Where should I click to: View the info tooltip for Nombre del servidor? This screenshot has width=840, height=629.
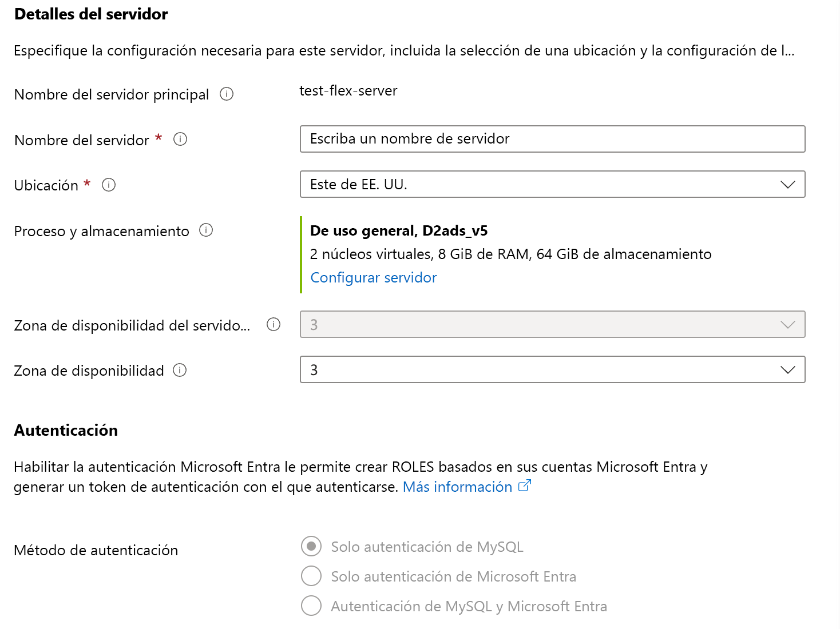tap(180, 140)
